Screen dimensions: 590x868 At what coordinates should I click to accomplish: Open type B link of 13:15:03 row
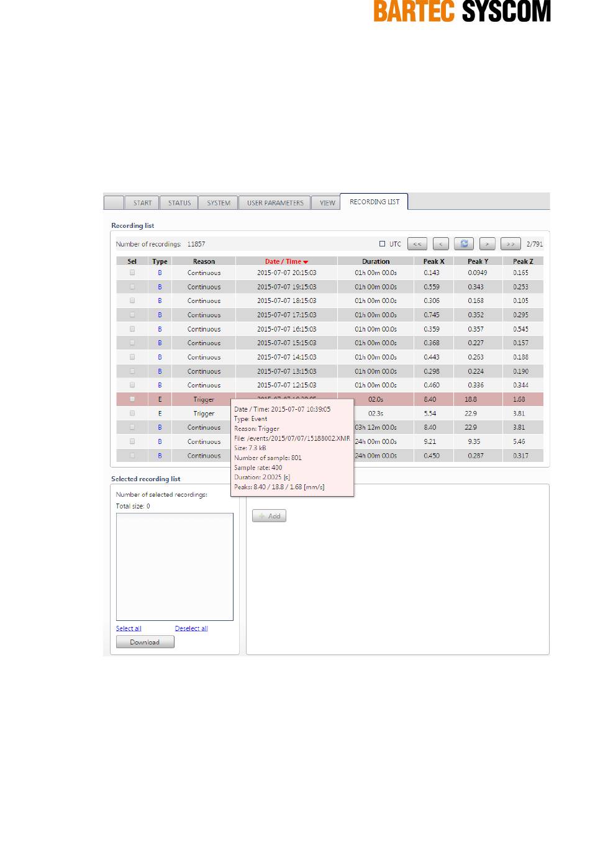pos(160,371)
